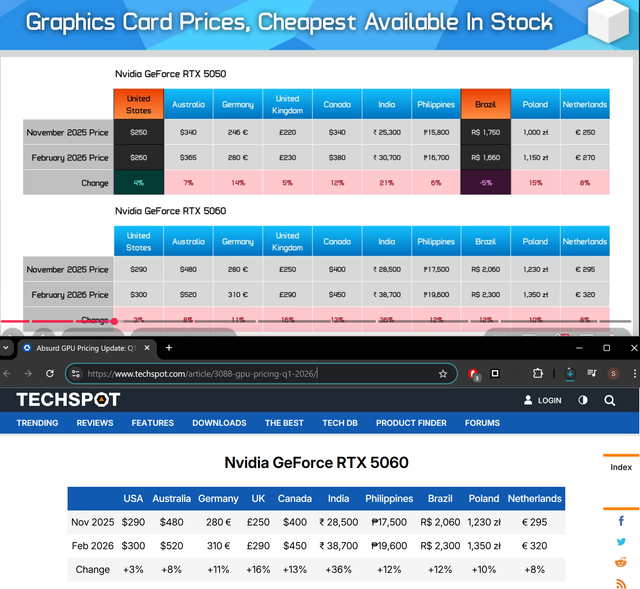
Task: Open the TRENDING menu
Action: 37,423
